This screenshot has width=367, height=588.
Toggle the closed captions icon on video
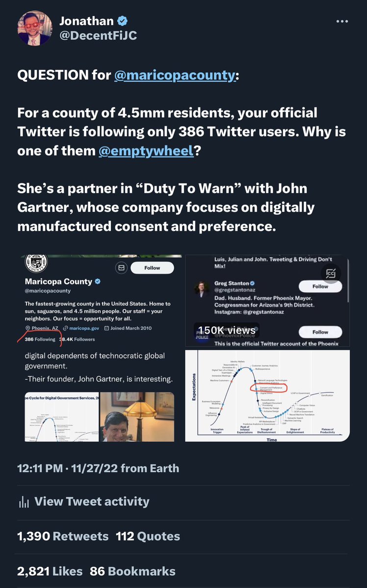pos(331,273)
